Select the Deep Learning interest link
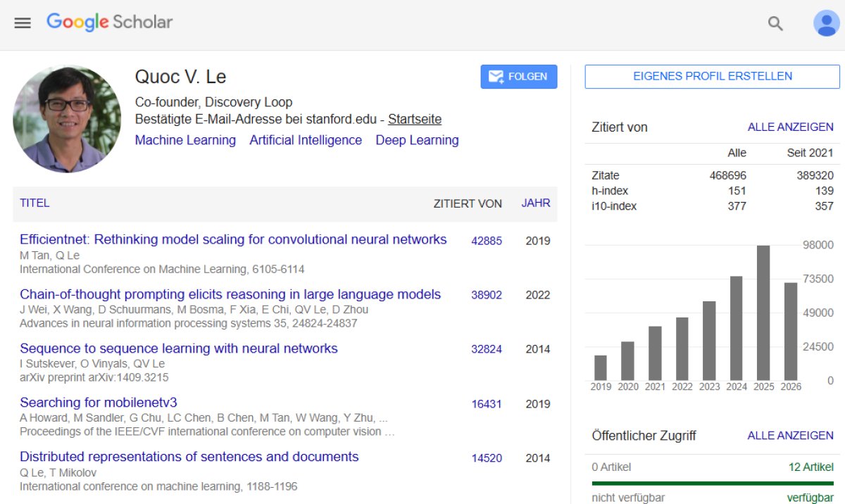845x504 pixels. (x=417, y=140)
